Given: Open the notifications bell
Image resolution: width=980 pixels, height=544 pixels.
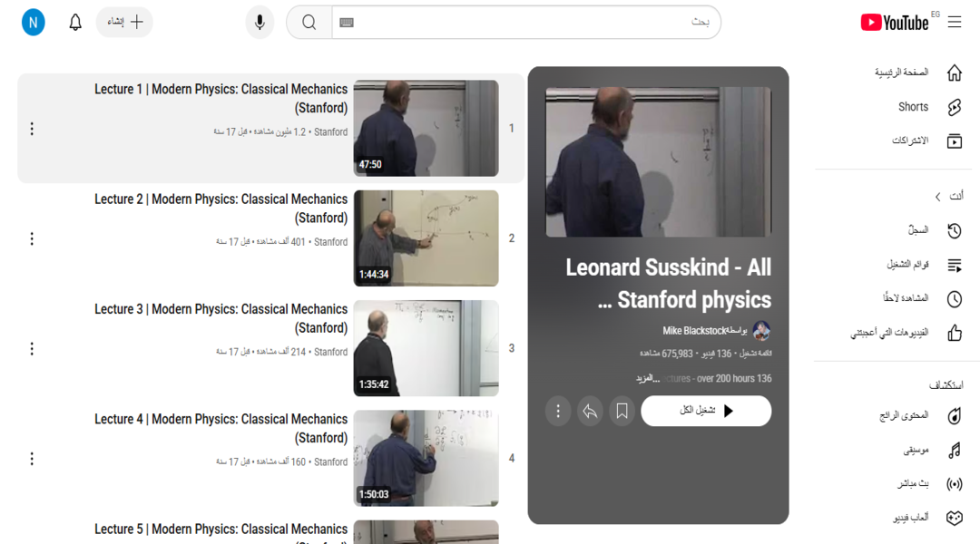Looking at the screenshot, I should point(75,23).
